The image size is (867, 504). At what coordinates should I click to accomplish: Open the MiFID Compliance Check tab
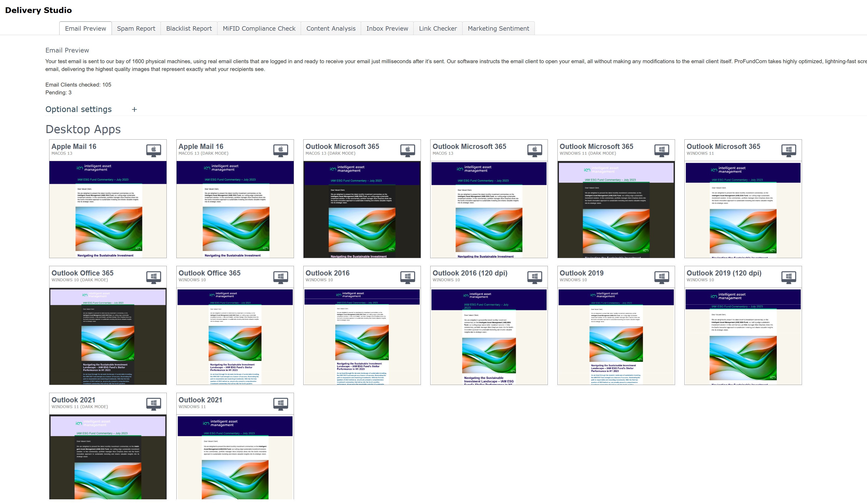click(x=259, y=29)
